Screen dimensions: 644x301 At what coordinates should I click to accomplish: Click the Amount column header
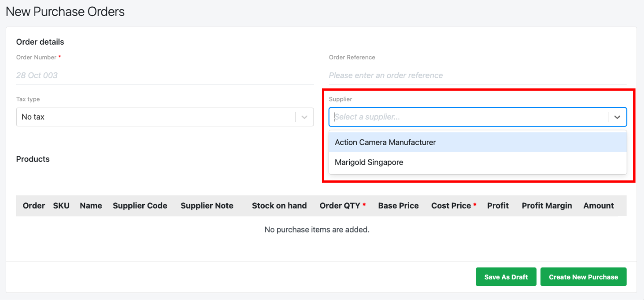pyautogui.click(x=599, y=206)
